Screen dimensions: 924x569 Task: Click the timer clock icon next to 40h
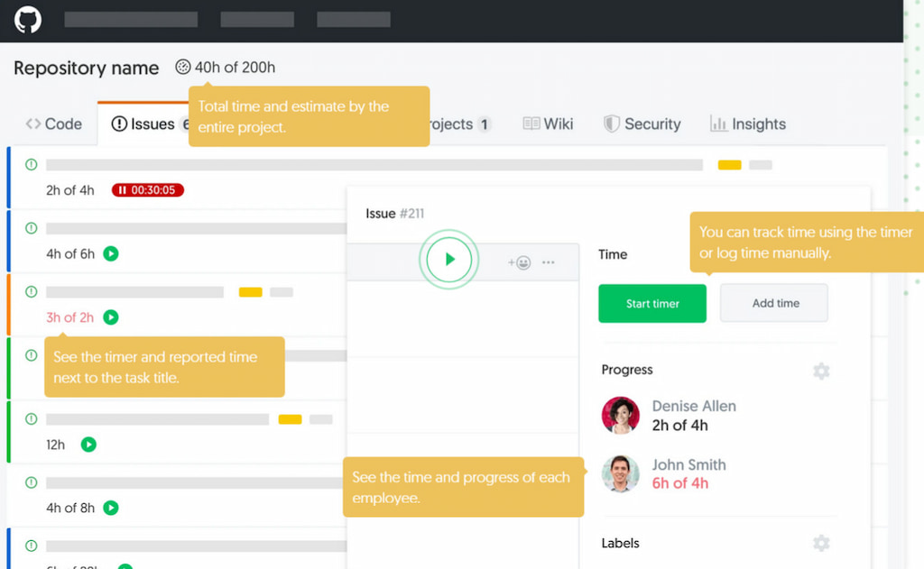coord(183,67)
